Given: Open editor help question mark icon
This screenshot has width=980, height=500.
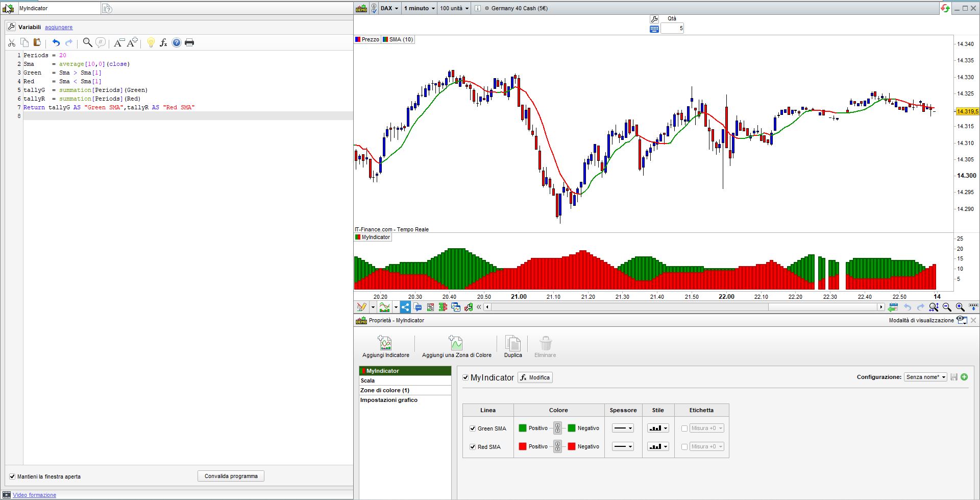Looking at the screenshot, I should click(177, 42).
